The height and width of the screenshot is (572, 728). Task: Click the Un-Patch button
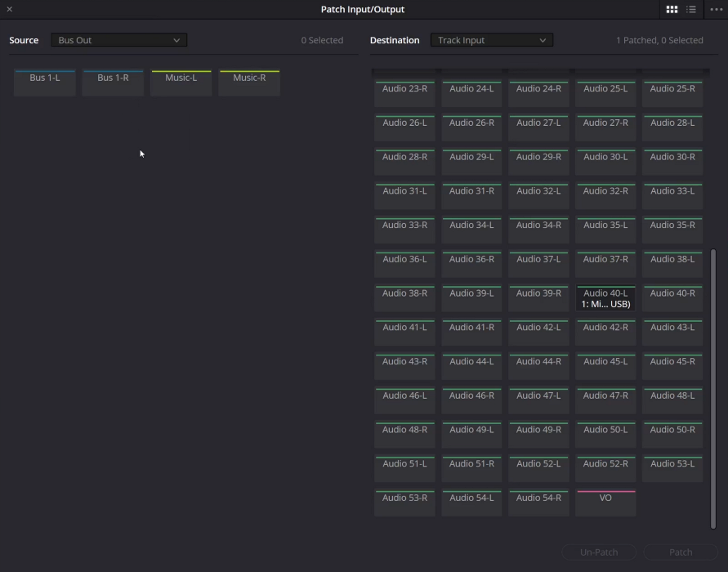599,552
